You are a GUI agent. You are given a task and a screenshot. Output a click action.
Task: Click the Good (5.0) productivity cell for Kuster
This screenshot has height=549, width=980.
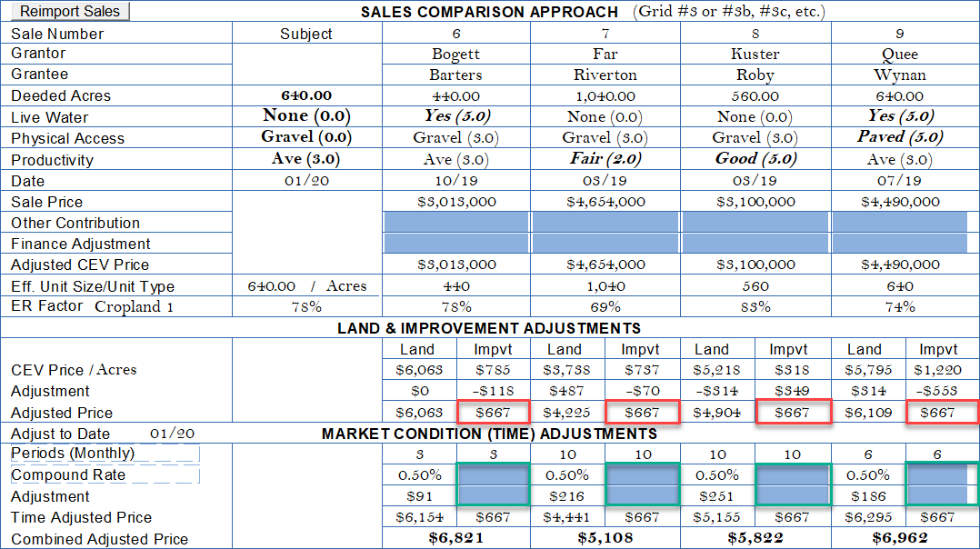(755, 159)
